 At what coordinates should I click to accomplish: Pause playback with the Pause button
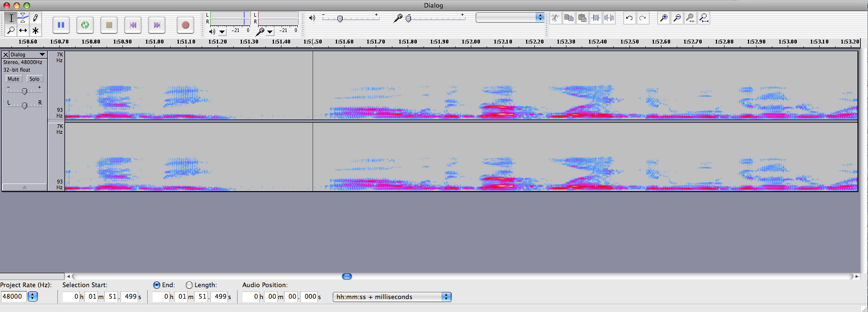pyautogui.click(x=61, y=25)
